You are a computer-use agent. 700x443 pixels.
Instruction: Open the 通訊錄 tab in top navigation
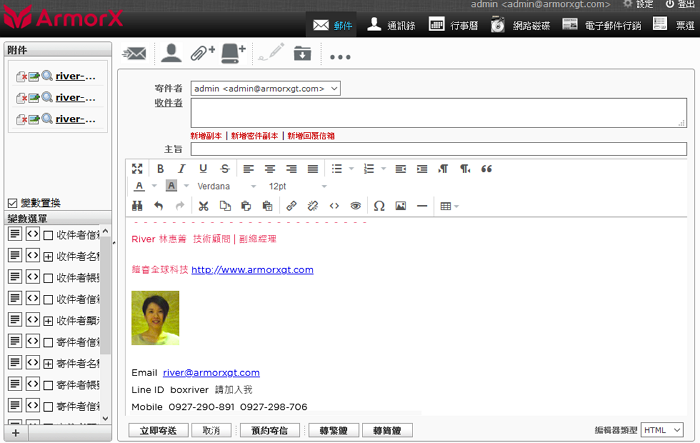tap(393, 25)
